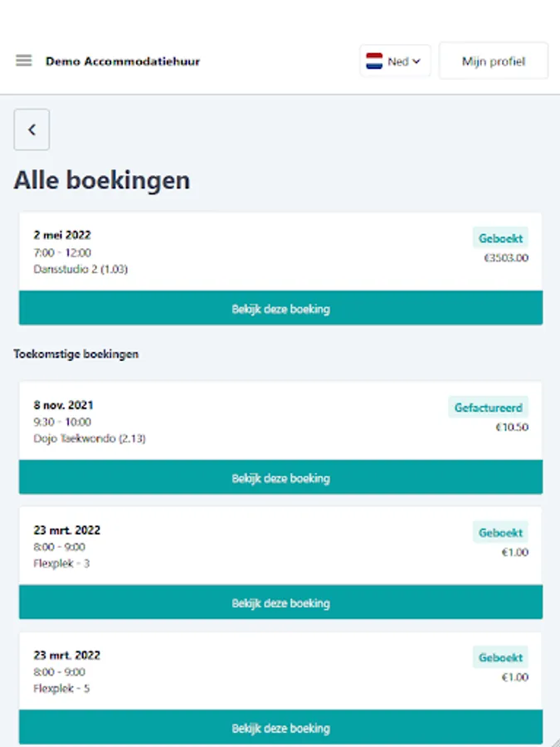The width and height of the screenshot is (560, 747).
Task: Click the back arrow button
Action: (x=32, y=129)
